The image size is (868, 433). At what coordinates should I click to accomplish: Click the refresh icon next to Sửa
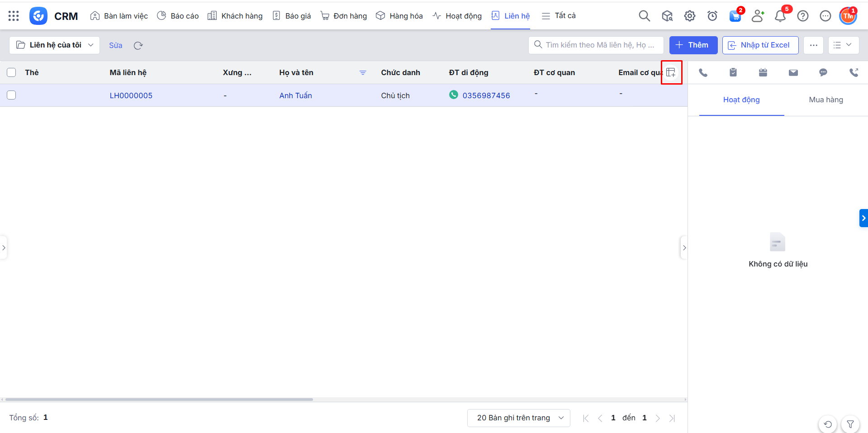tap(138, 45)
